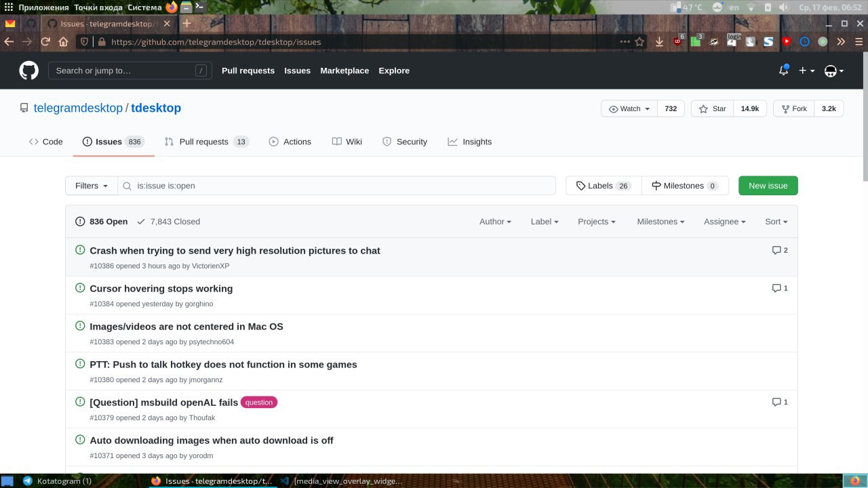Open comments on the Crash issue
Viewport: 868px width, 488px height.
(x=780, y=250)
